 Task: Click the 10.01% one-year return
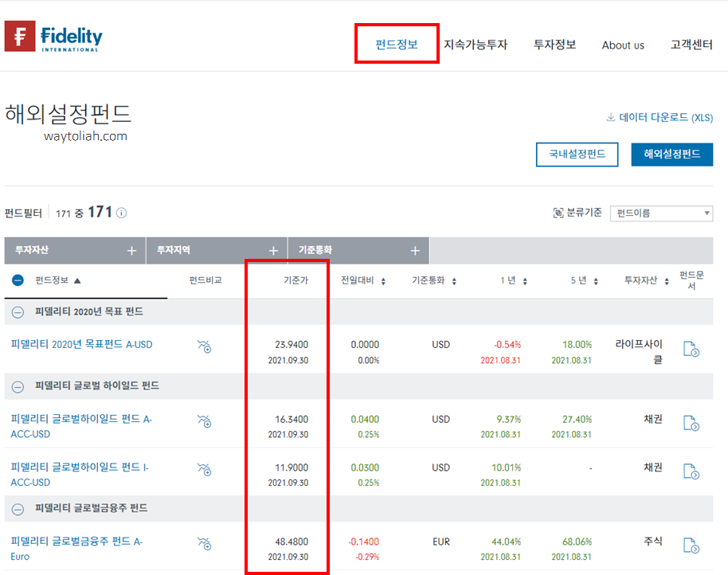(x=506, y=467)
